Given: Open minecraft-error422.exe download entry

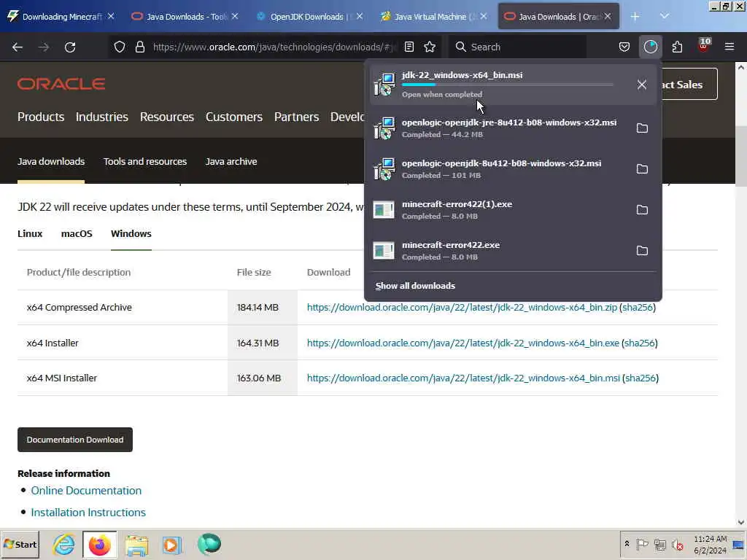Looking at the screenshot, I should 500,251.
